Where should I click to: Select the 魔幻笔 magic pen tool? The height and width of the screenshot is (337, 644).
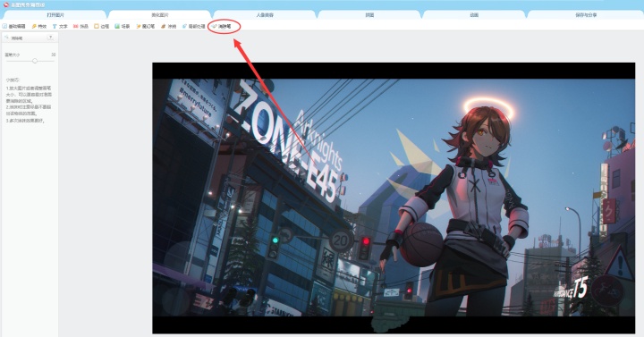point(146,26)
